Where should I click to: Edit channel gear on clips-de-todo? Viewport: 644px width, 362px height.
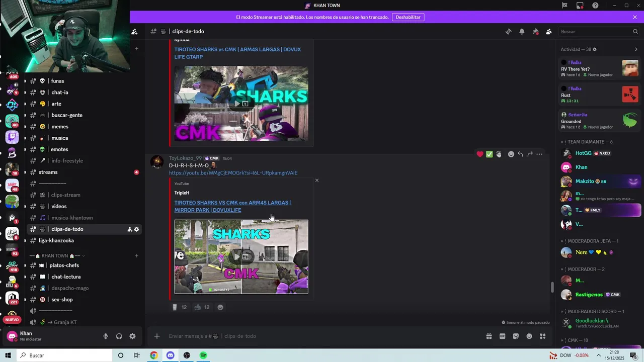[136, 229]
